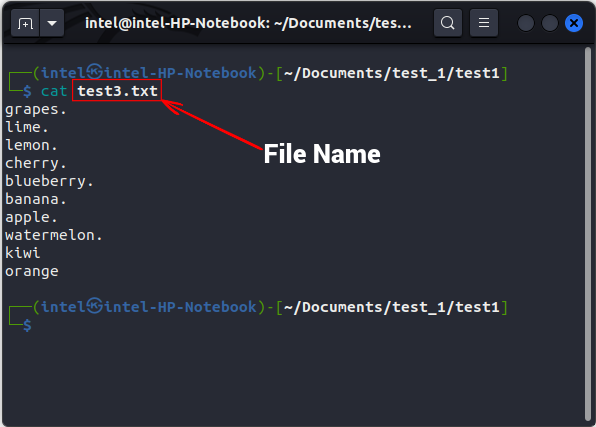Click the 'orange' output line

coord(32,271)
